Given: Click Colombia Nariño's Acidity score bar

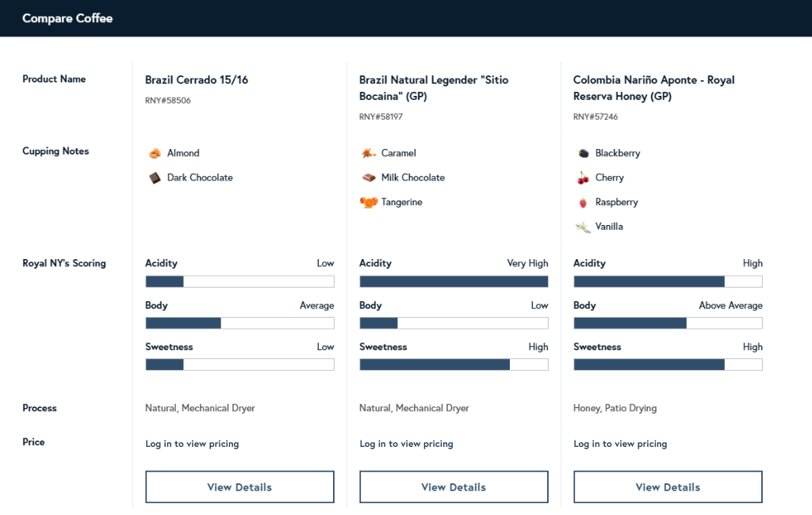Looking at the screenshot, I should [668, 281].
